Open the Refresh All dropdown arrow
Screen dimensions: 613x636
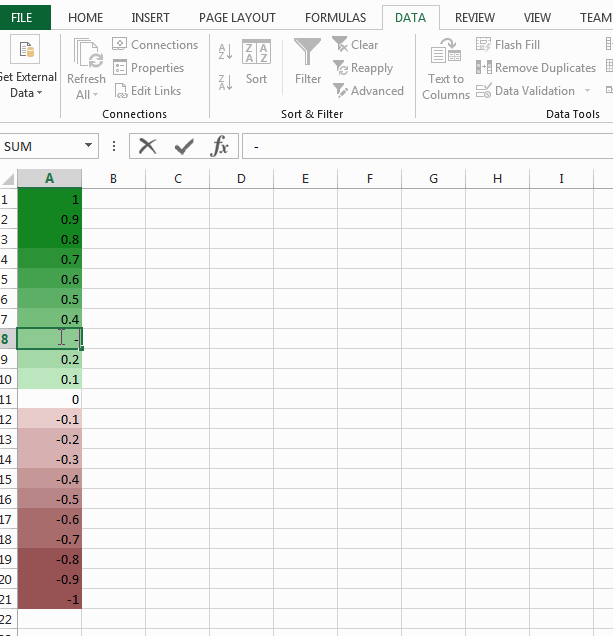(96, 95)
